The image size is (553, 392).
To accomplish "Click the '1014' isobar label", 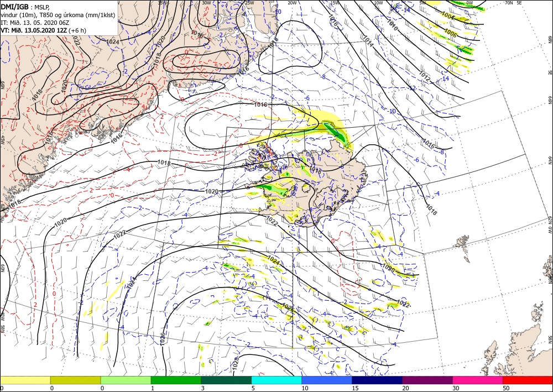I will (368, 41).
